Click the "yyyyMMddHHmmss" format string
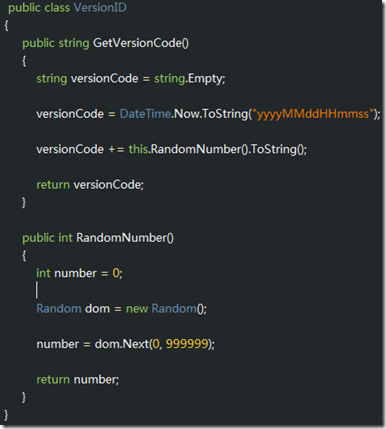The height and width of the screenshot is (429, 386). (313, 114)
